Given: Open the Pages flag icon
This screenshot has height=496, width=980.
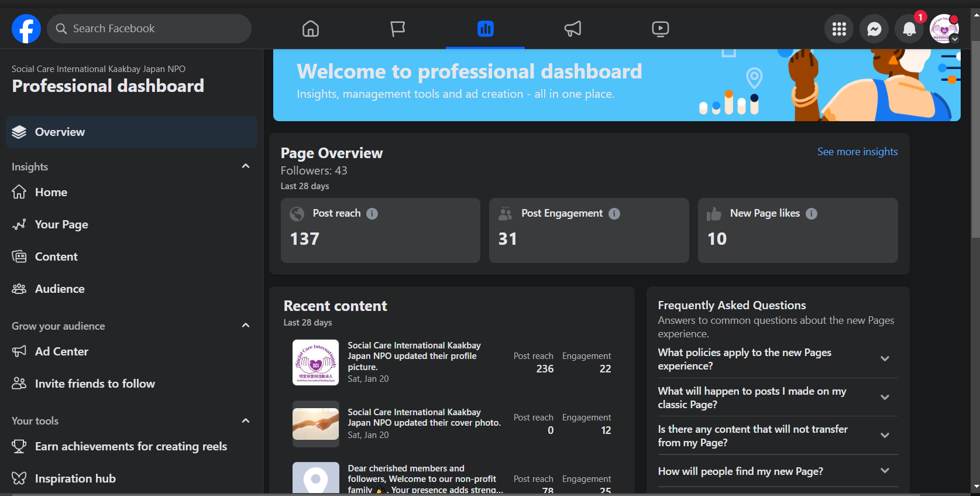Looking at the screenshot, I should tap(398, 29).
